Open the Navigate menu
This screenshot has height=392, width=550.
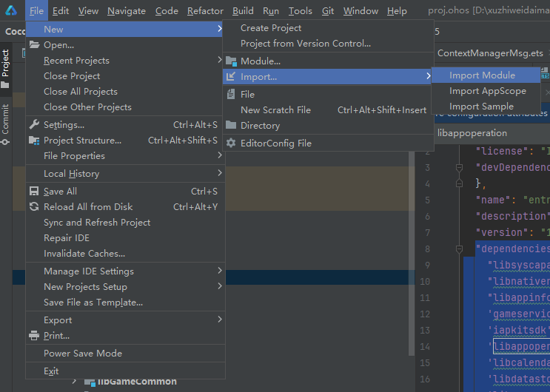tap(127, 11)
